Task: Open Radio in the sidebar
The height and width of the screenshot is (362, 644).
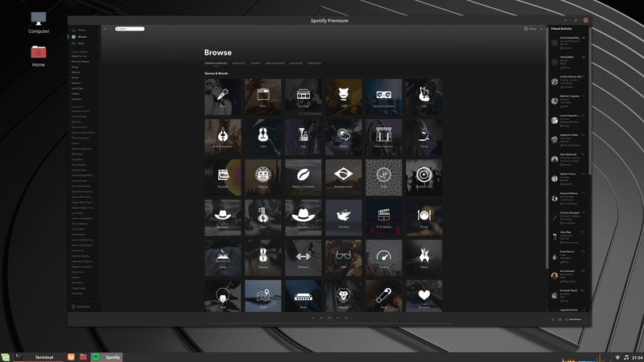Action: (81, 43)
